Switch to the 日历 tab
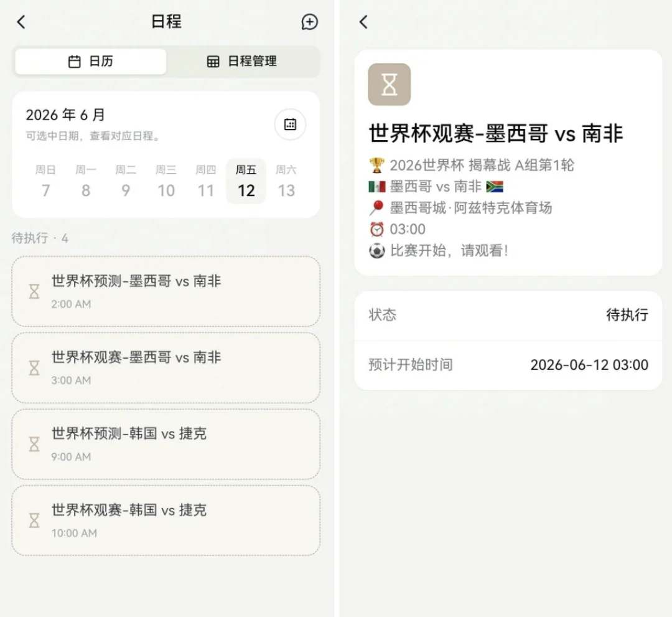This screenshot has width=672, height=617. [91, 62]
